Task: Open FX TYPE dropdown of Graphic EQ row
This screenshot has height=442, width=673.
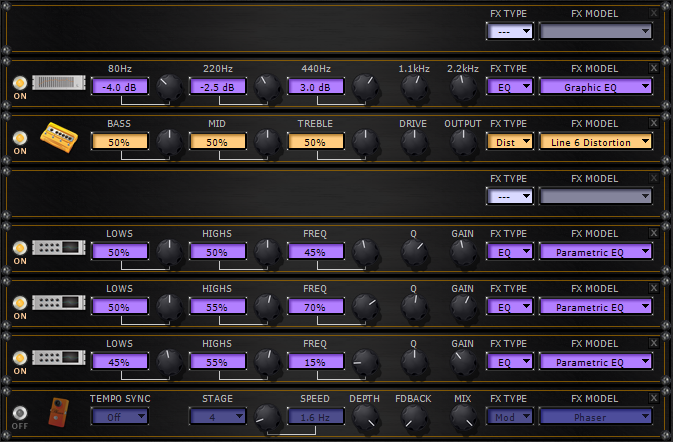Action: point(510,87)
